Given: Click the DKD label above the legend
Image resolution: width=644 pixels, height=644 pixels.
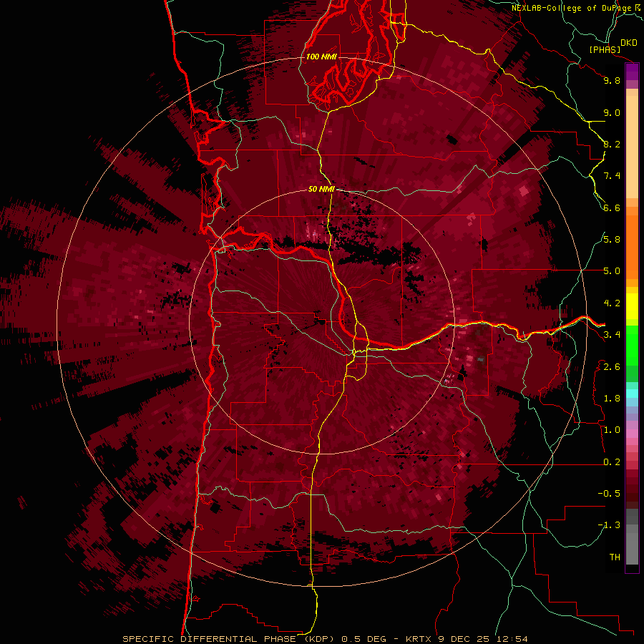Looking at the screenshot, I should click(629, 43).
